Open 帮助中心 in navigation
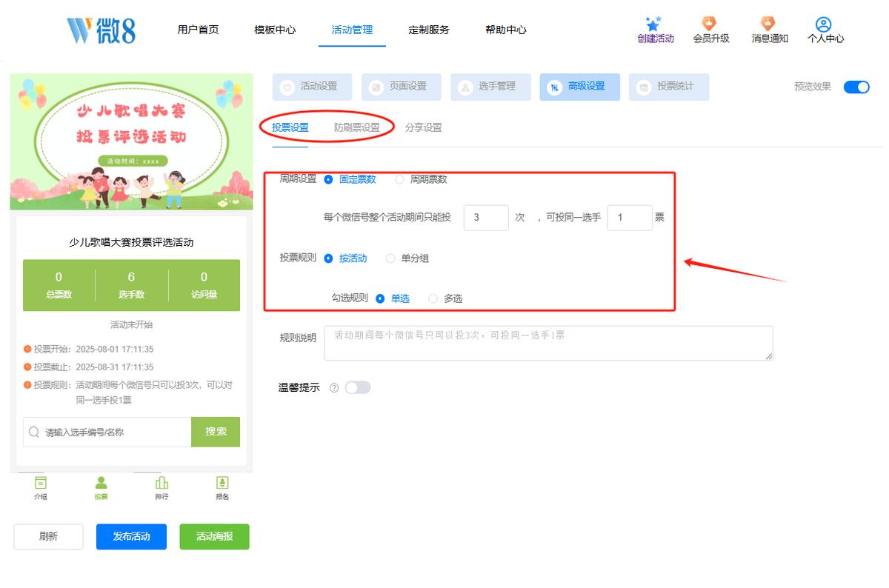Image resolution: width=889 pixels, height=588 pixels. [506, 30]
